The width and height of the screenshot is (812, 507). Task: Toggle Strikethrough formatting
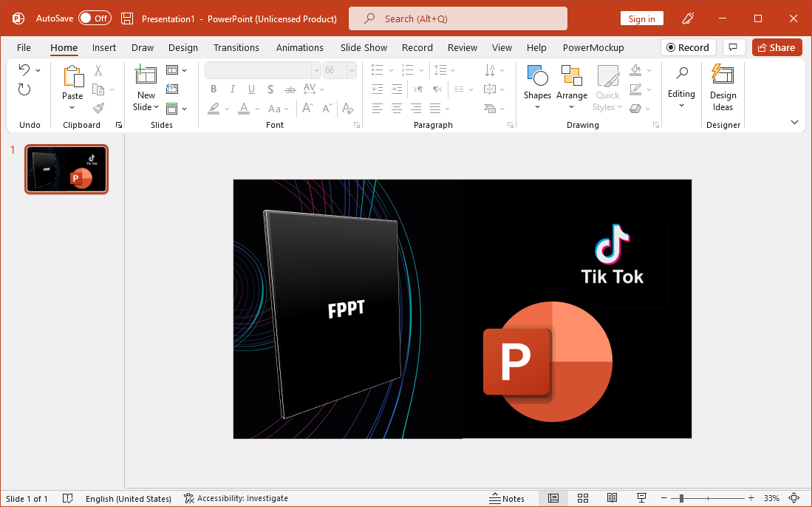pyautogui.click(x=290, y=89)
